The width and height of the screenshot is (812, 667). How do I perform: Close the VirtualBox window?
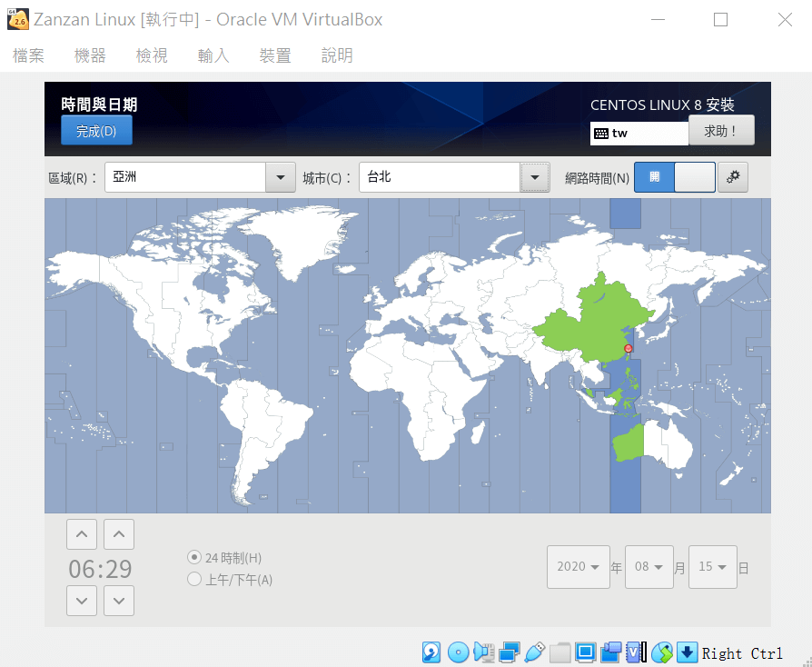point(785,20)
